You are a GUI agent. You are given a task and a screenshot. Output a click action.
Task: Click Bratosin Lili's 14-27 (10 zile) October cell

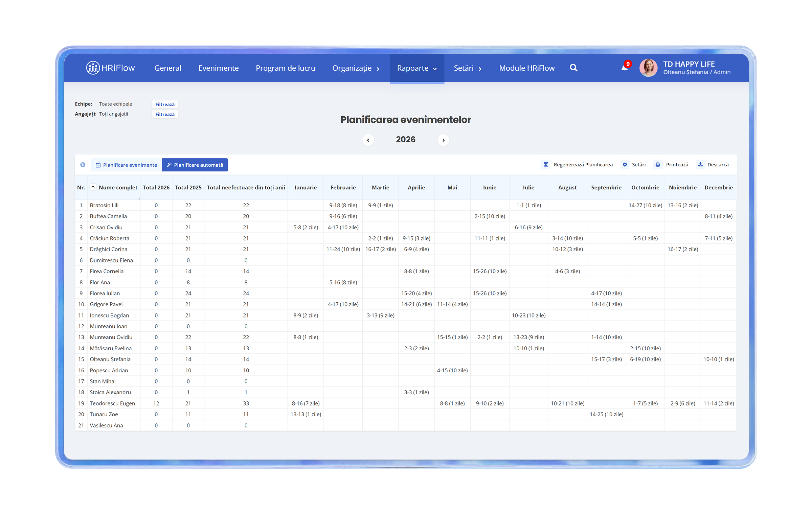(645, 205)
